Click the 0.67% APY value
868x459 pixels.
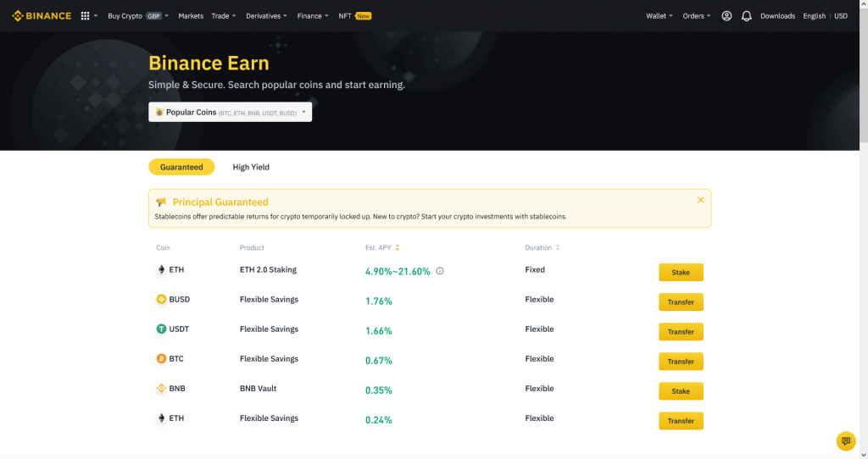point(379,361)
